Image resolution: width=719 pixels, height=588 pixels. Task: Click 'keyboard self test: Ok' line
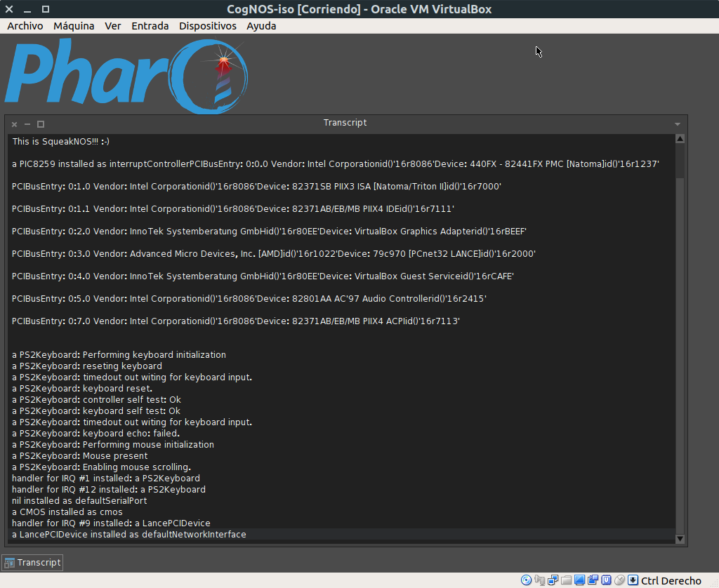click(95, 411)
